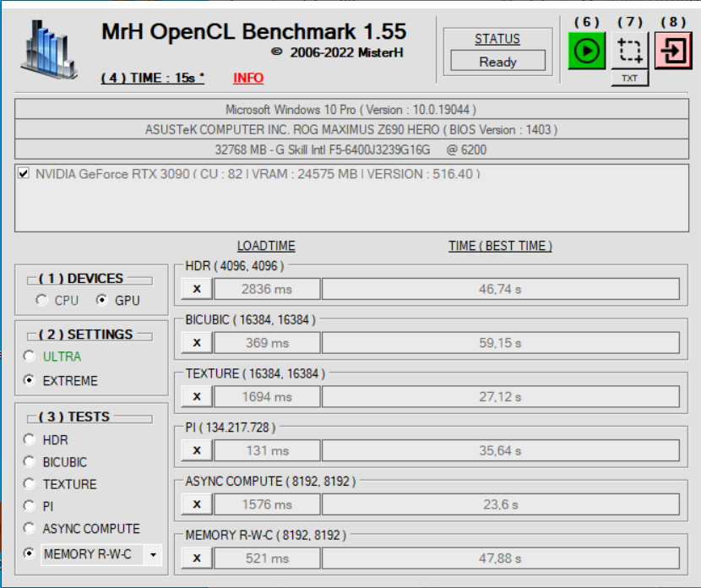Click the (2) SETTINGS group title
The height and width of the screenshot is (588, 701).
coord(86,335)
